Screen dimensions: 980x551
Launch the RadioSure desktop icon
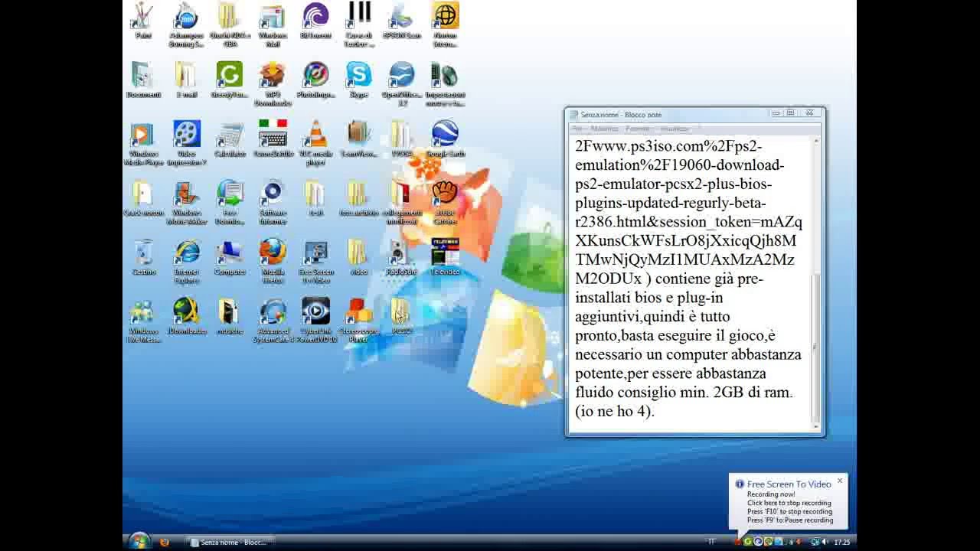pos(402,257)
